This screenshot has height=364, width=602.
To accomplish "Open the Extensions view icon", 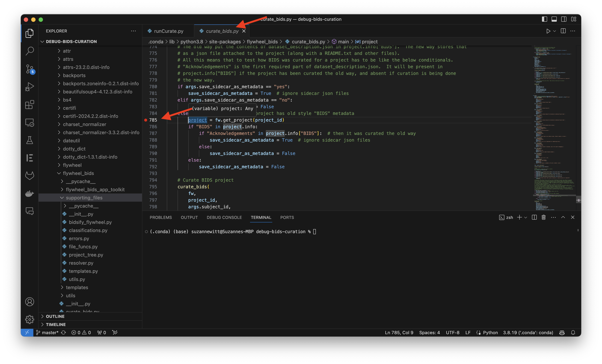I will coord(30,105).
